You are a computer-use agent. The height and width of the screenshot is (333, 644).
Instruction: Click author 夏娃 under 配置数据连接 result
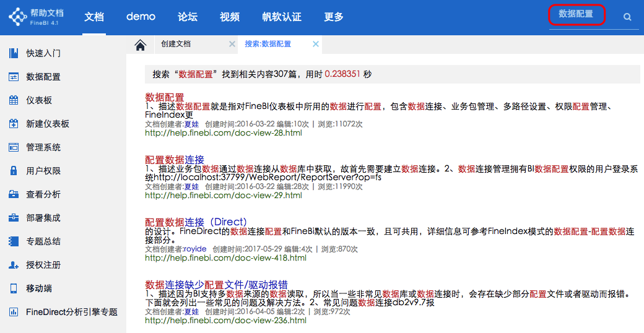191,186
